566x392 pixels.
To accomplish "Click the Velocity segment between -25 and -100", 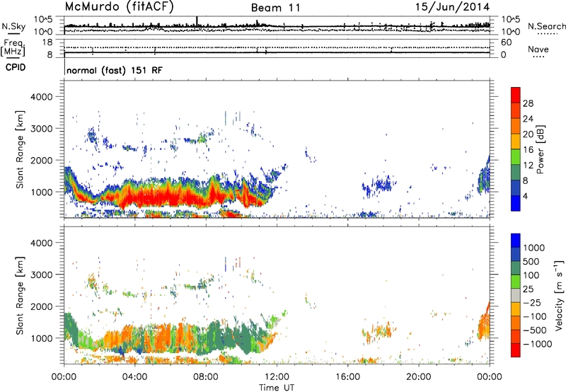I will pyautogui.click(x=516, y=309).
